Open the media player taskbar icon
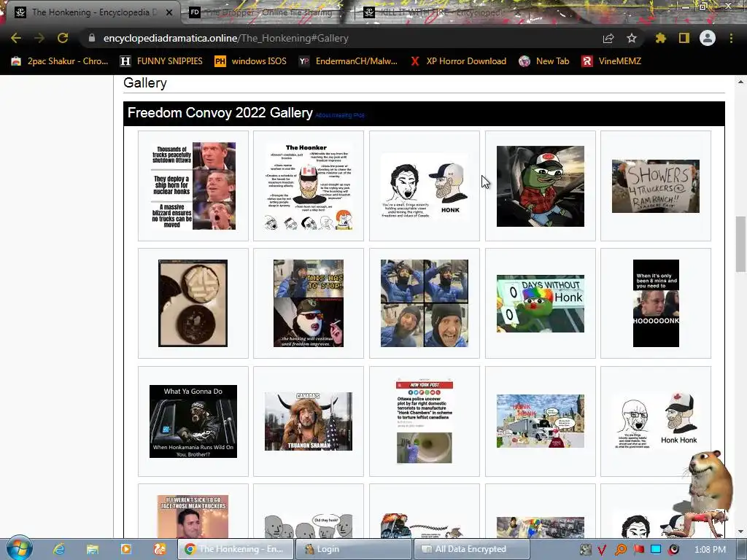747x560 pixels. coord(125,549)
